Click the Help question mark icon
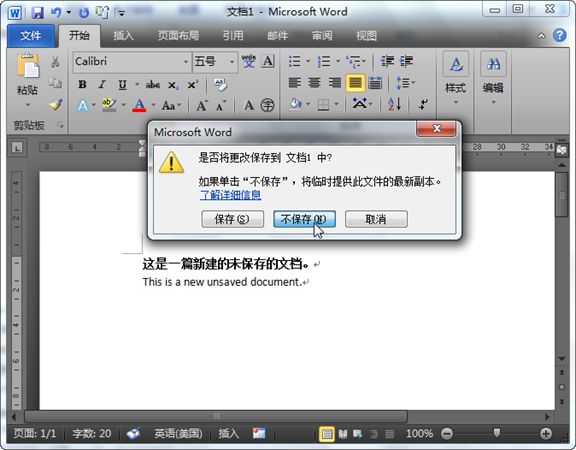 (559, 36)
